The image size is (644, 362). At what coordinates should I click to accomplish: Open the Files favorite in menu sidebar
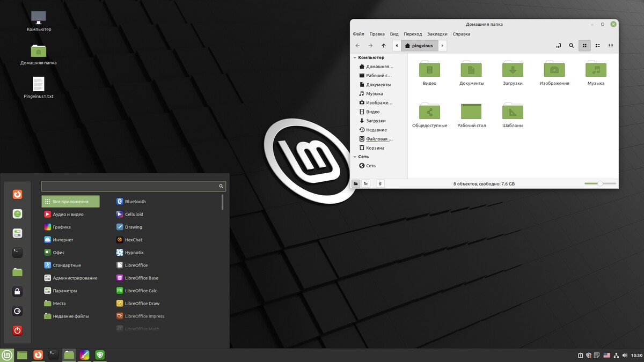click(x=18, y=272)
